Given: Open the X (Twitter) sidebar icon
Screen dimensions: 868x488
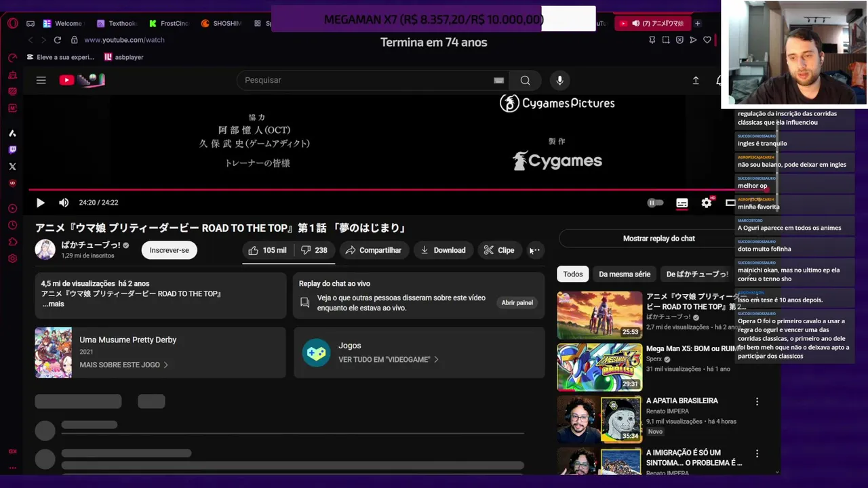Looking at the screenshot, I should click(13, 167).
